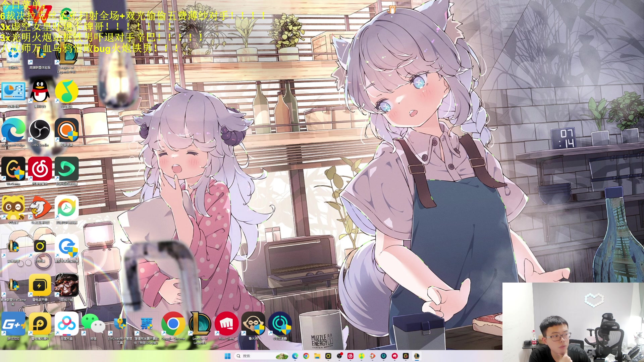The height and width of the screenshot is (362, 644).
Task: Open UU加速器 desktop shortcut
Action: [280, 326]
